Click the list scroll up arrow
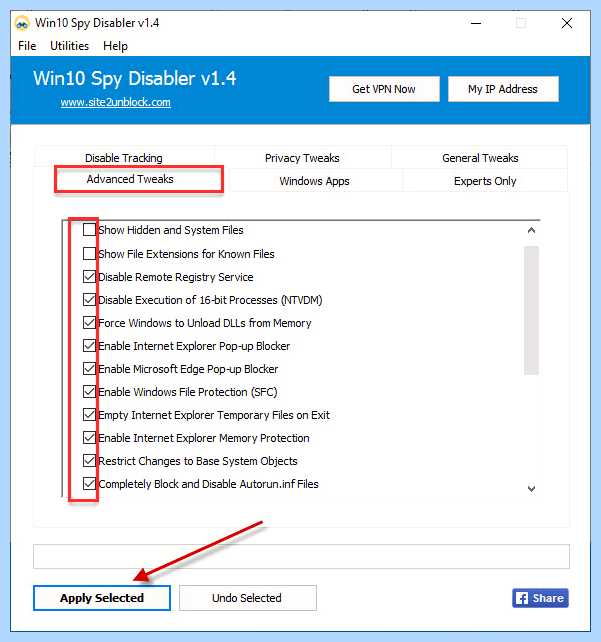 (531, 230)
